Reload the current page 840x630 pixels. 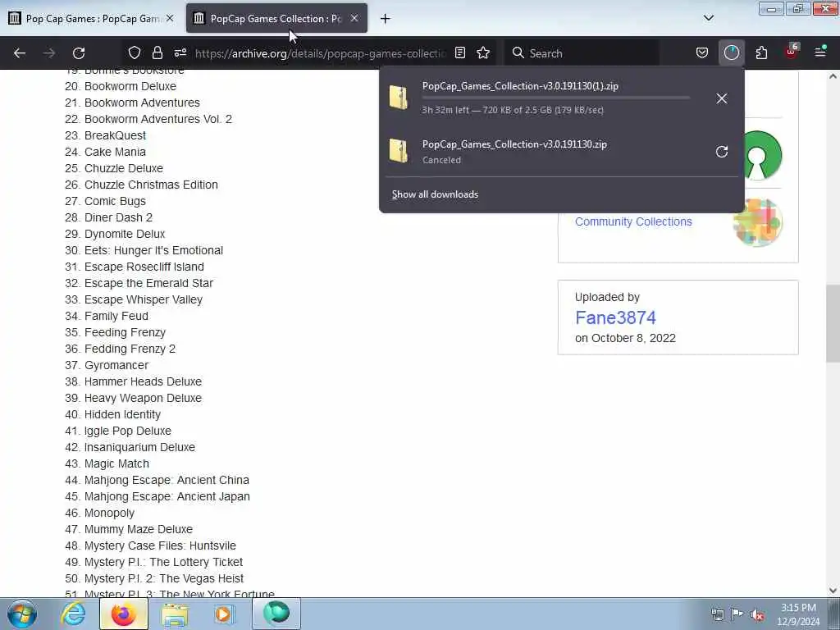click(79, 53)
